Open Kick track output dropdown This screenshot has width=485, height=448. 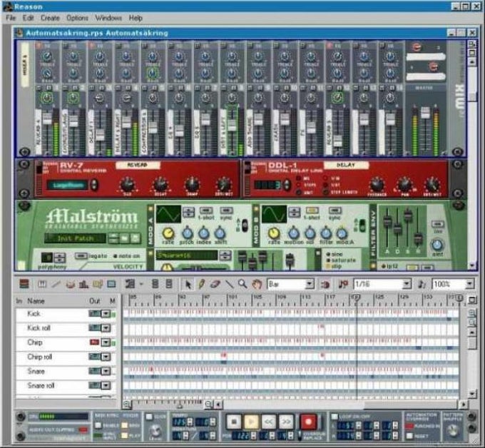(x=106, y=314)
